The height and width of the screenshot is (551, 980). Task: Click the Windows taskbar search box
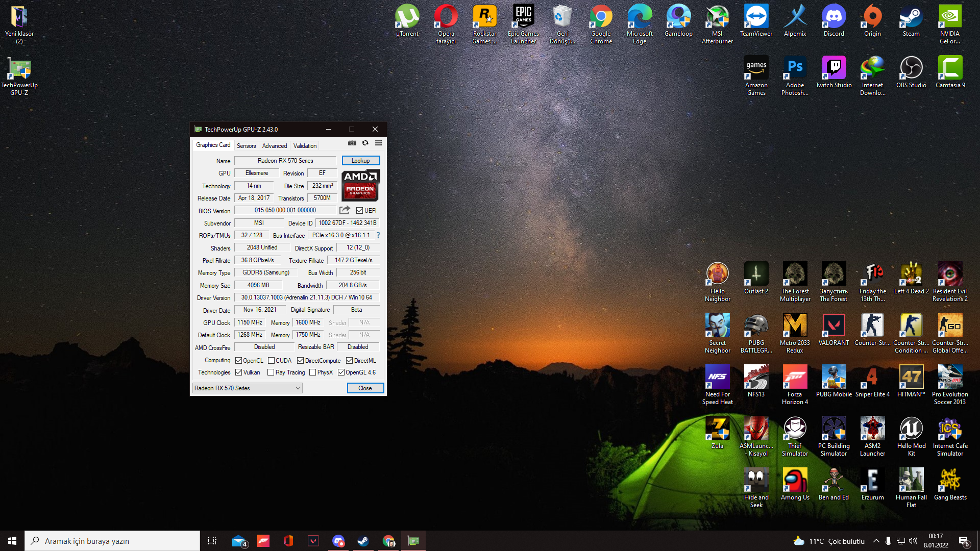tap(112, 541)
